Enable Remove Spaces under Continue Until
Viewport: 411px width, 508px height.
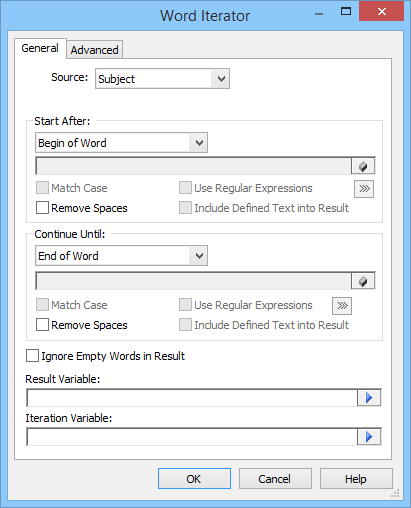click(42, 325)
